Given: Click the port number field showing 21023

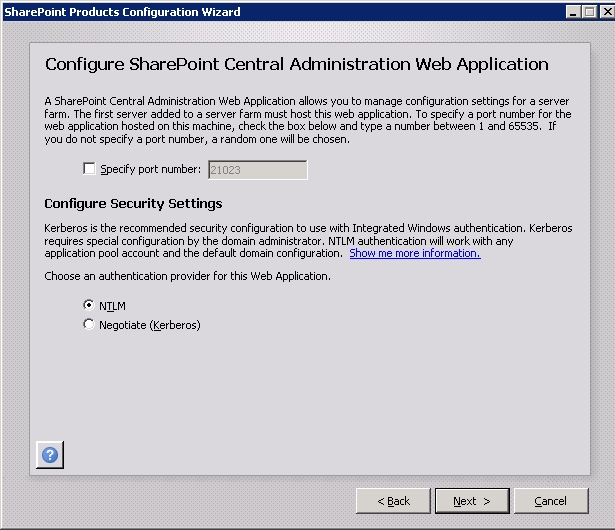Looking at the screenshot, I should coord(258,170).
